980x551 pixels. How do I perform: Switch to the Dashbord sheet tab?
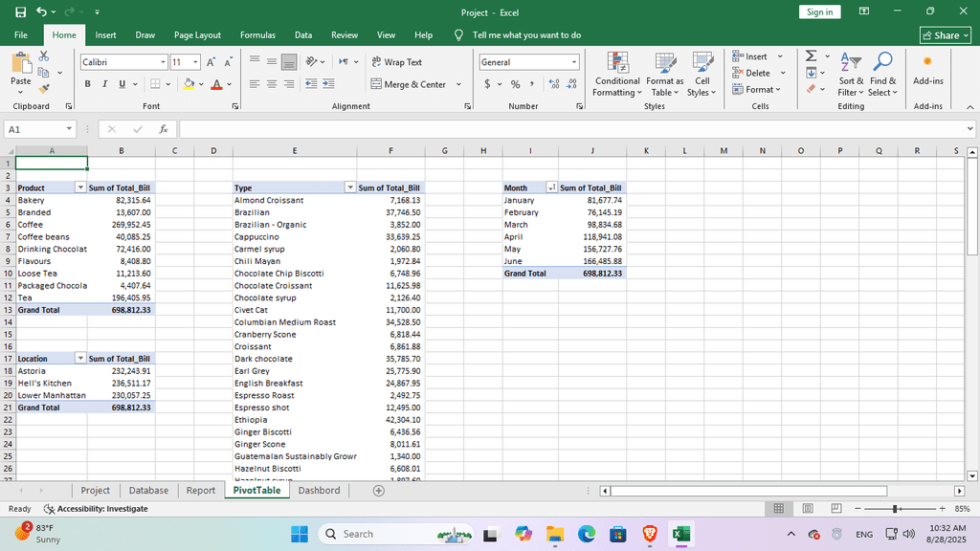319,491
